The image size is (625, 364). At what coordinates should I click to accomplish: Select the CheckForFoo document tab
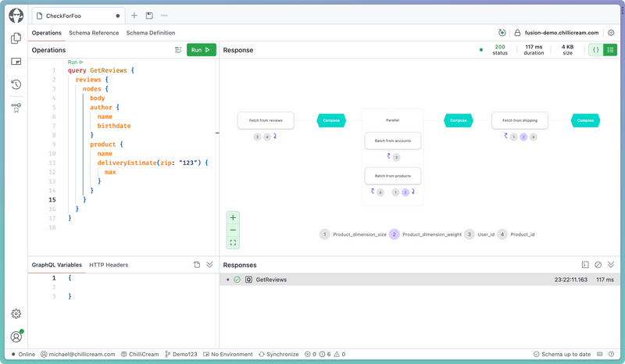[78, 16]
